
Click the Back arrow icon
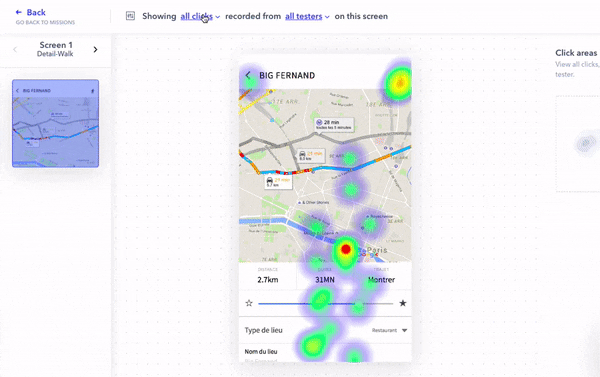click(x=18, y=12)
